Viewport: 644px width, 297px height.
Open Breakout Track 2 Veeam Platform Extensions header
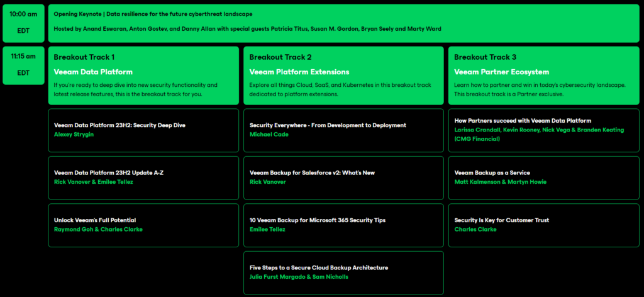(343, 76)
